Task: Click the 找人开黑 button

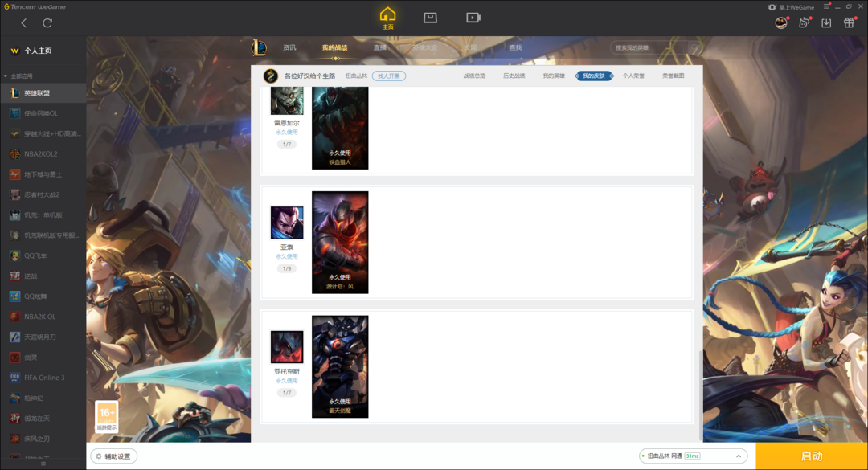Action: [389, 76]
